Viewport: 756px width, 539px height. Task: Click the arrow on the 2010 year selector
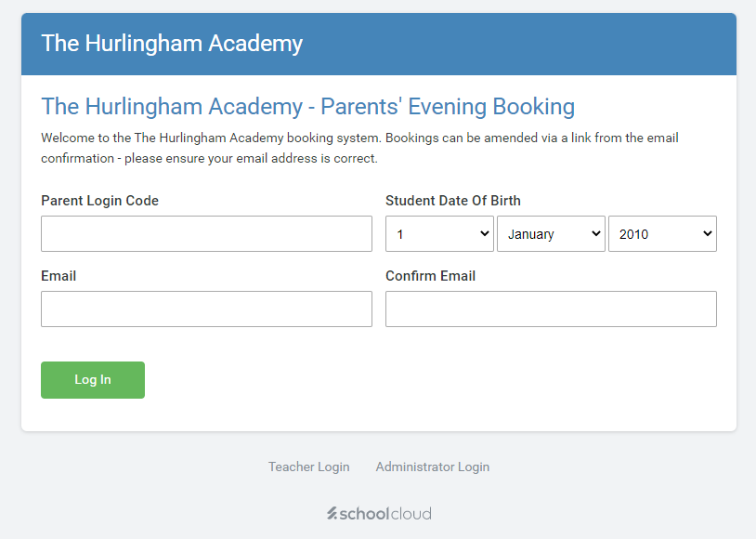[x=708, y=234]
